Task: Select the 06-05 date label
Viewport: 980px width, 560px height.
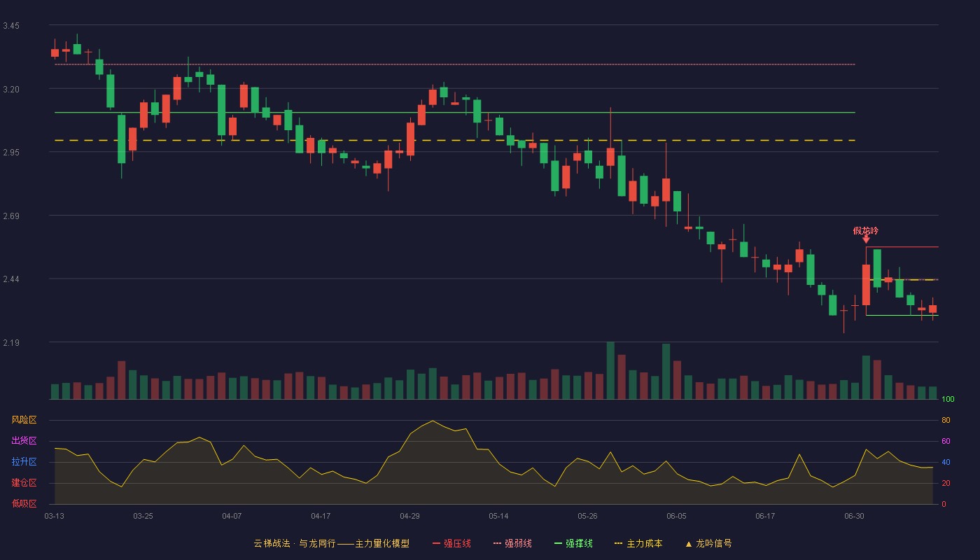Action: [x=676, y=516]
